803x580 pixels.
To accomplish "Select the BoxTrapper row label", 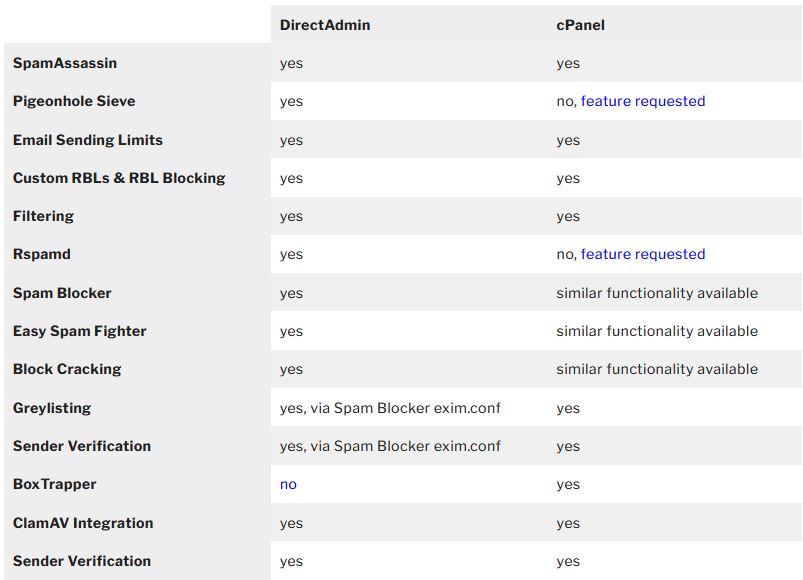I will coord(55,484).
